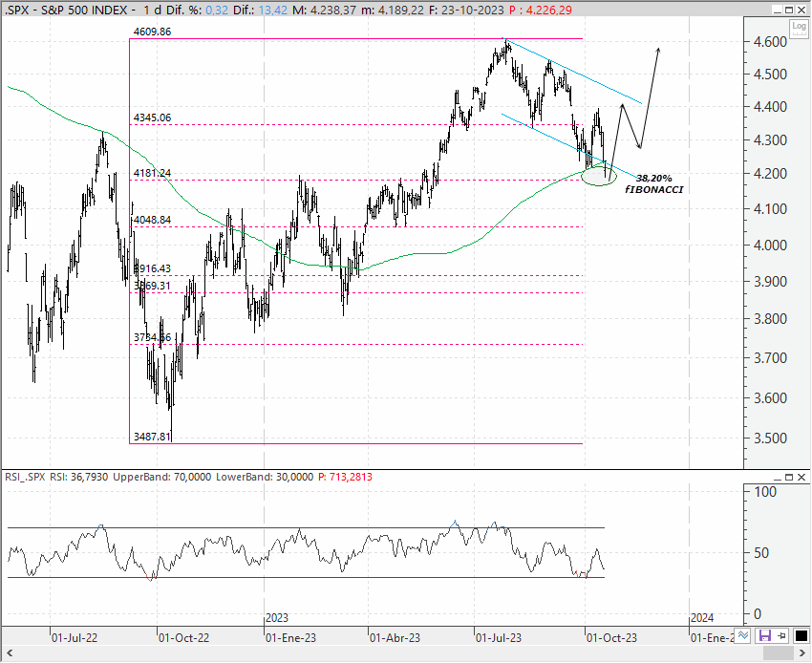Click the horizontal scrollbar left arrow
812x663 pixels.
(x=9, y=652)
